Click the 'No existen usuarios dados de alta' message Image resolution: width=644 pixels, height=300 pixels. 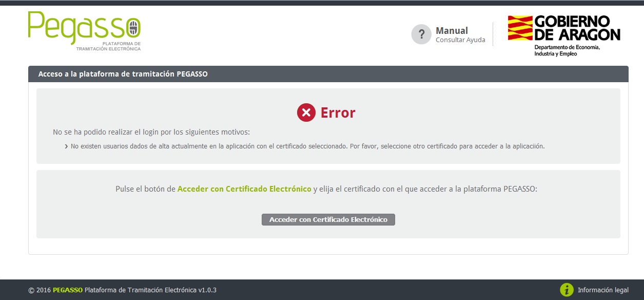tap(307, 146)
